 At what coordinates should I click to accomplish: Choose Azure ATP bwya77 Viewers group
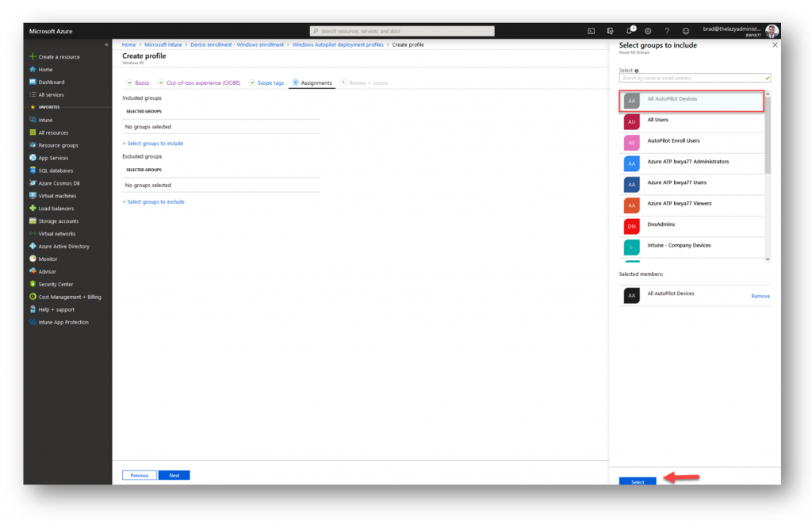pos(691,205)
